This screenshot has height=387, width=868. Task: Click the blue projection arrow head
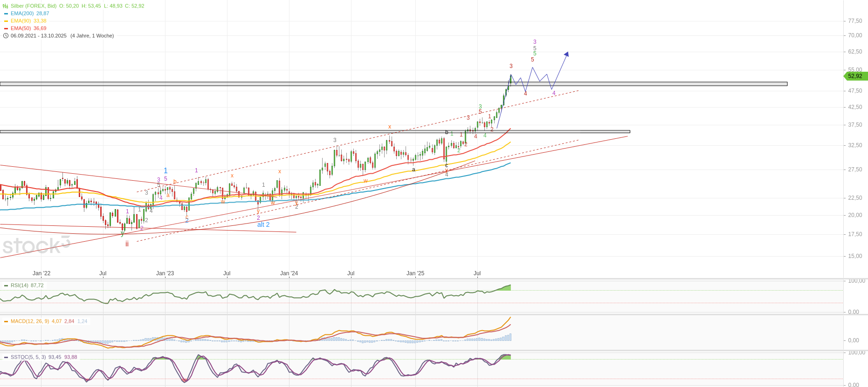[x=566, y=54]
